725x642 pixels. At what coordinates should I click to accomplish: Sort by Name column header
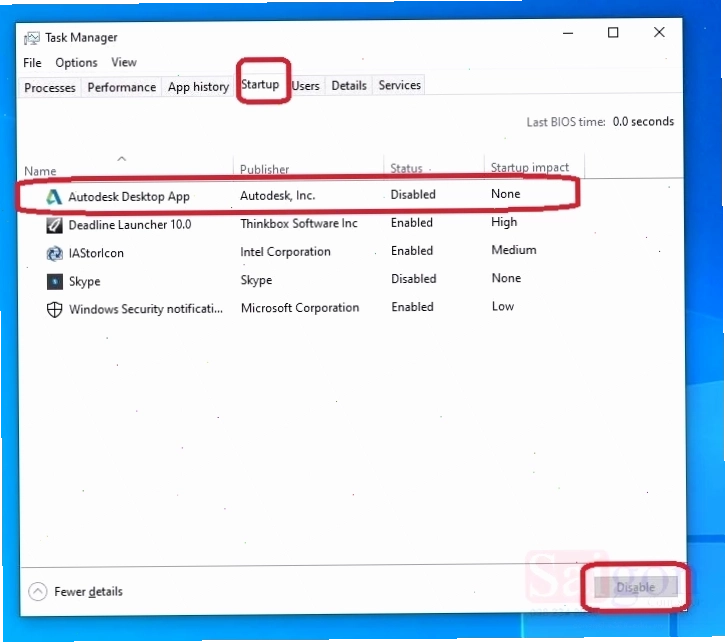tap(40, 171)
